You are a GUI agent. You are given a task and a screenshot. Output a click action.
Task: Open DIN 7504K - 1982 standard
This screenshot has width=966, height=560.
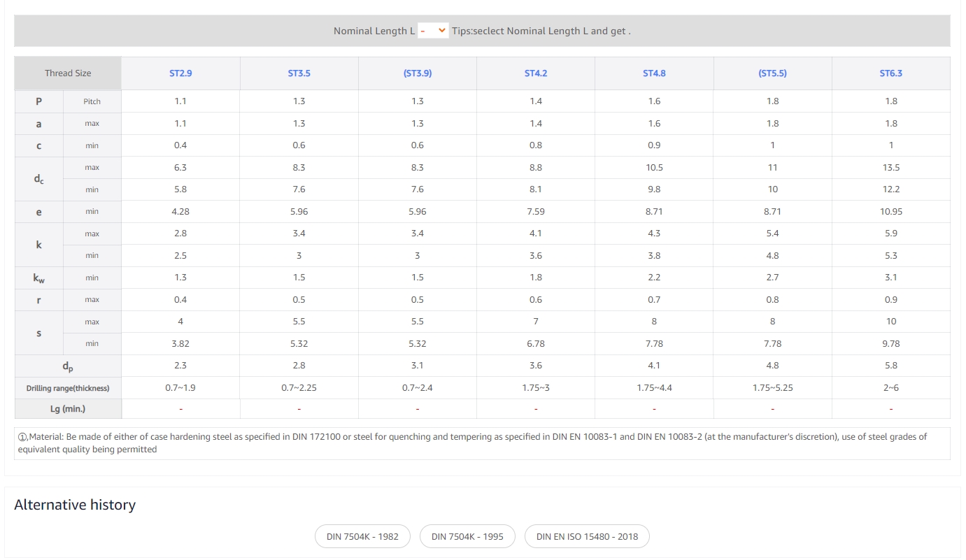tap(362, 536)
